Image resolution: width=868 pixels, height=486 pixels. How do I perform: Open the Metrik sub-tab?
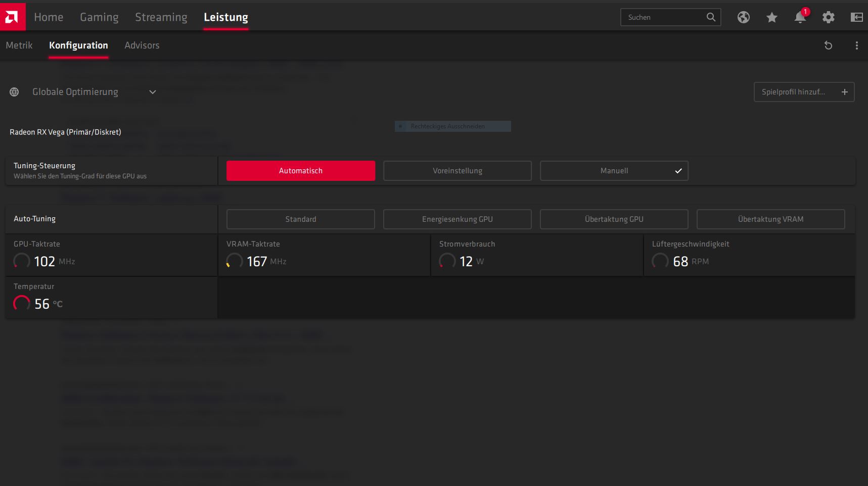pyautogui.click(x=19, y=45)
